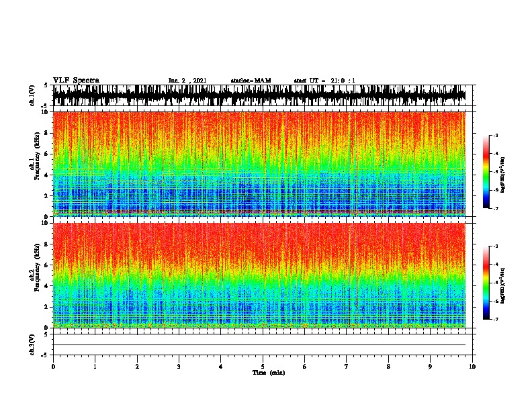Viewport: 532px width, 411px height.
Task: Click the flat ch.3 voltage trace line
Action: click(259, 345)
